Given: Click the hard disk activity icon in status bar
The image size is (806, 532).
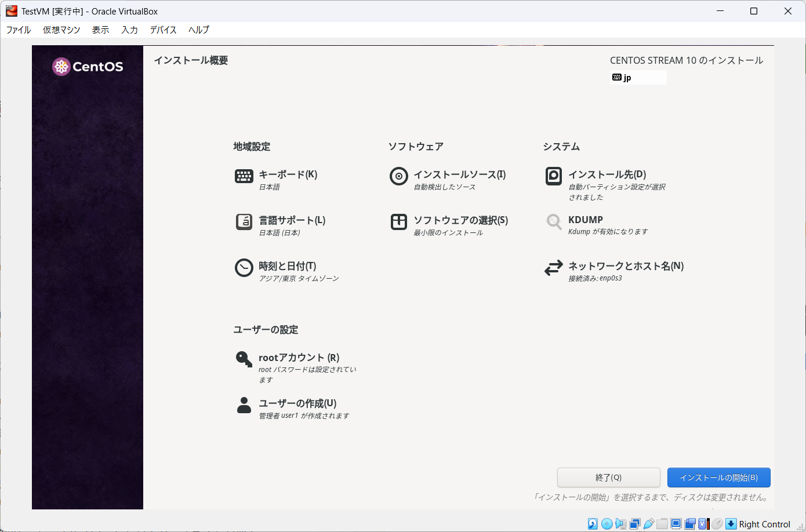Looking at the screenshot, I should pyautogui.click(x=593, y=524).
